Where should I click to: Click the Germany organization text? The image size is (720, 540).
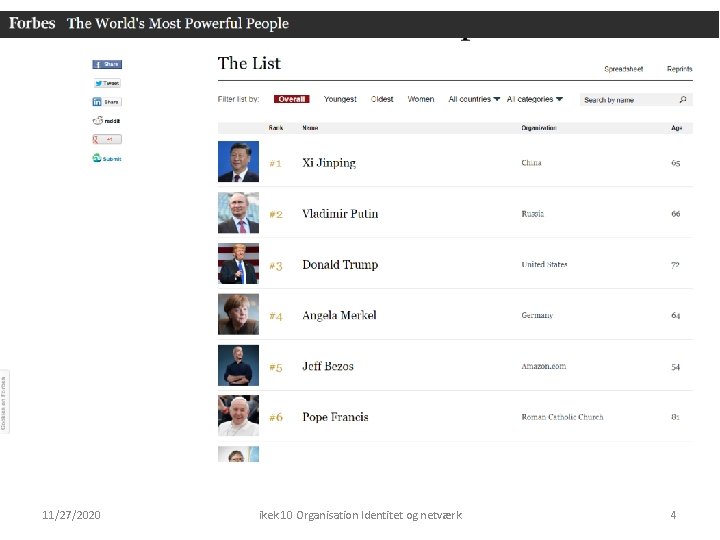click(x=537, y=315)
